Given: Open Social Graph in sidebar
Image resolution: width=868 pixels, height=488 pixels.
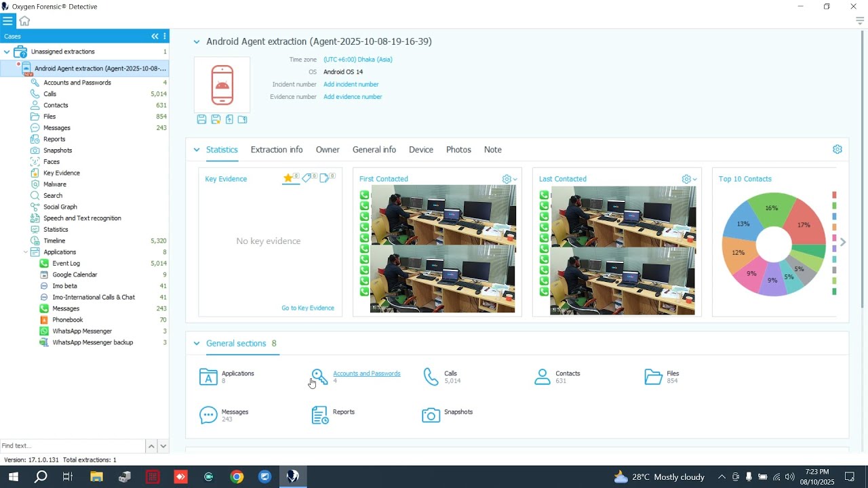Looking at the screenshot, I should coord(60,207).
